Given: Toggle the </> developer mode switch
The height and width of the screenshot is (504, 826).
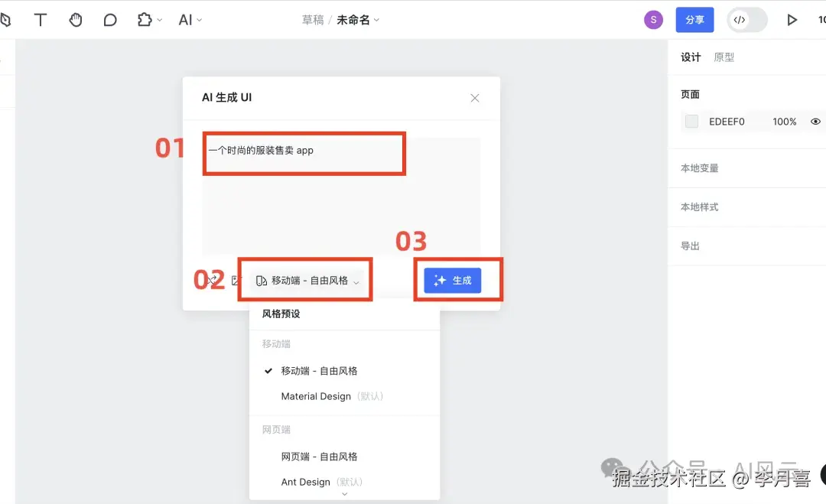Looking at the screenshot, I should click(746, 20).
